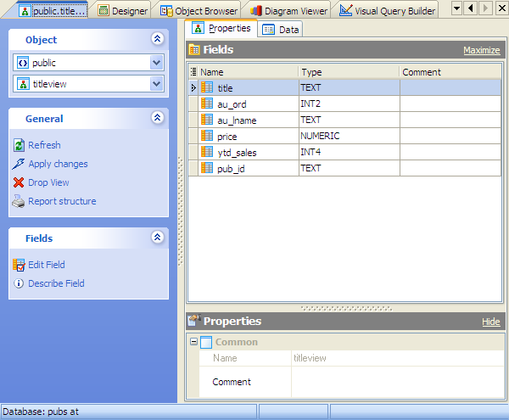This screenshot has height=420, width=509.
Task: Click the Refresh icon in General panel
Action: click(19, 146)
